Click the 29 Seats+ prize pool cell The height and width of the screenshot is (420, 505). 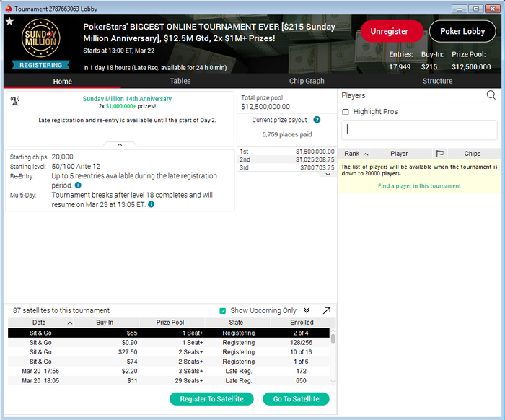189,381
